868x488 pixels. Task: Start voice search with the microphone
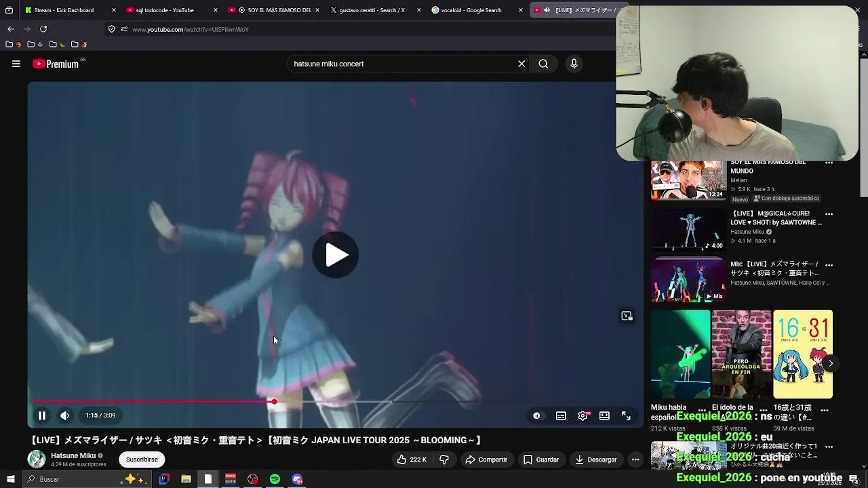[x=574, y=64]
